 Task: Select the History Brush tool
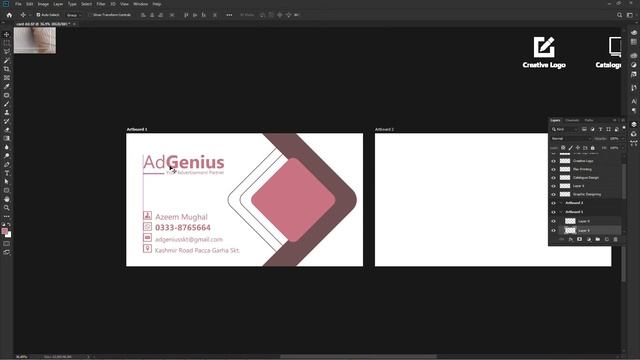click(x=7, y=121)
